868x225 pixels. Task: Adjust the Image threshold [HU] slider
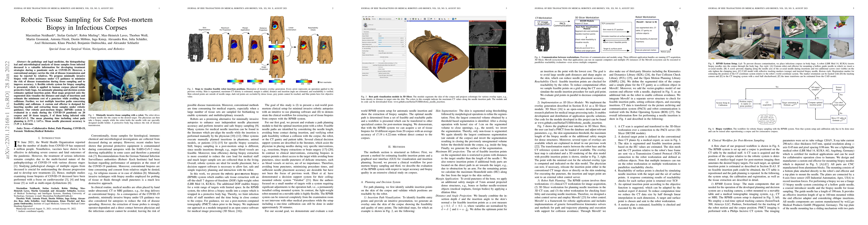[389, 38]
